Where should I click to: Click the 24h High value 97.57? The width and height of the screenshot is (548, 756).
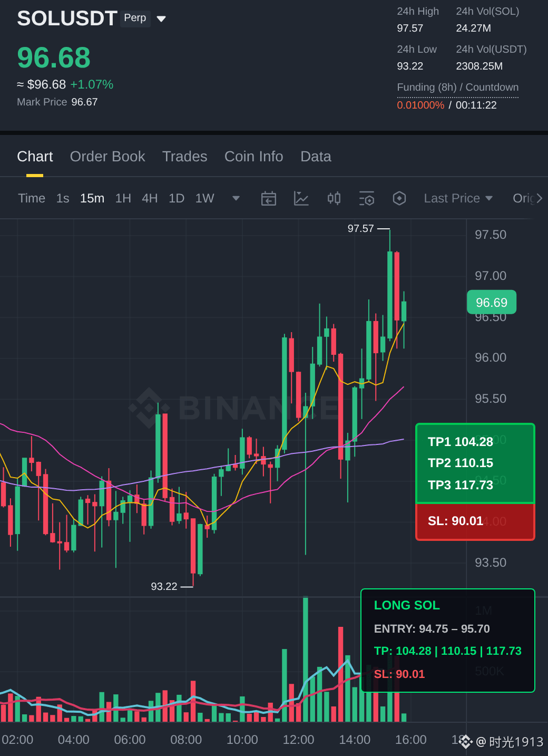coord(410,28)
